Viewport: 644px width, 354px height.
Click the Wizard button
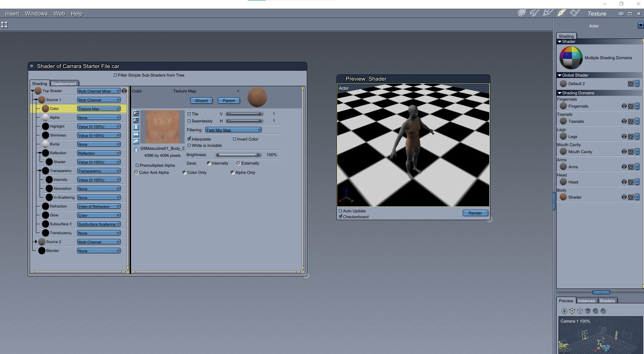[x=201, y=101]
